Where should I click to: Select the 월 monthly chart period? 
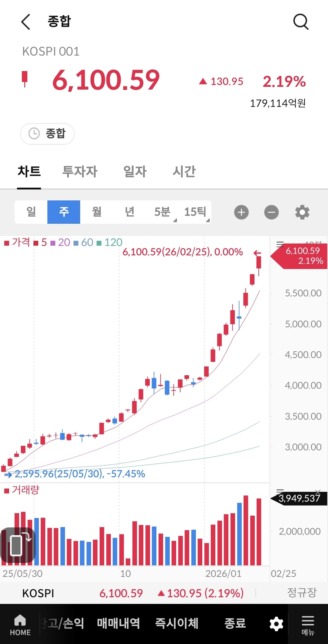tap(97, 212)
